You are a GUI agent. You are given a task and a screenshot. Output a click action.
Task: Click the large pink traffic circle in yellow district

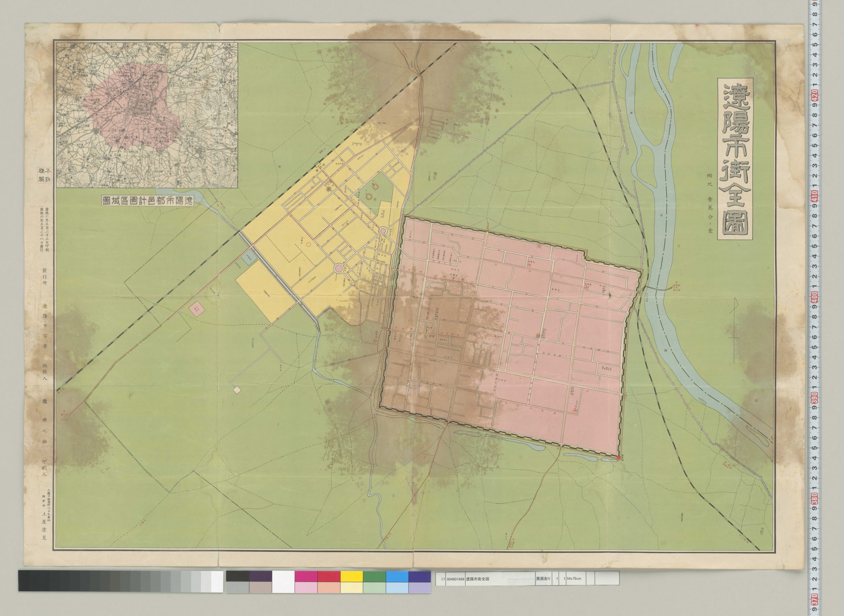339,268
